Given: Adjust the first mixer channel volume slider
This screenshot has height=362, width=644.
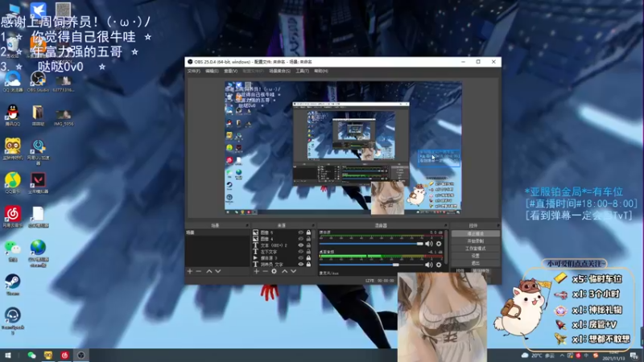Looking at the screenshot, I should (x=371, y=244).
